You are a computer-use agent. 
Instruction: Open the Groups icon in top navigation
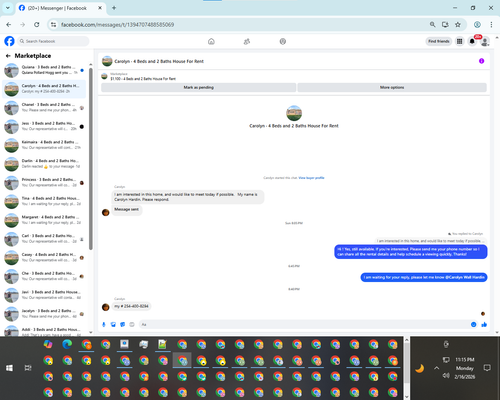(283, 41)
